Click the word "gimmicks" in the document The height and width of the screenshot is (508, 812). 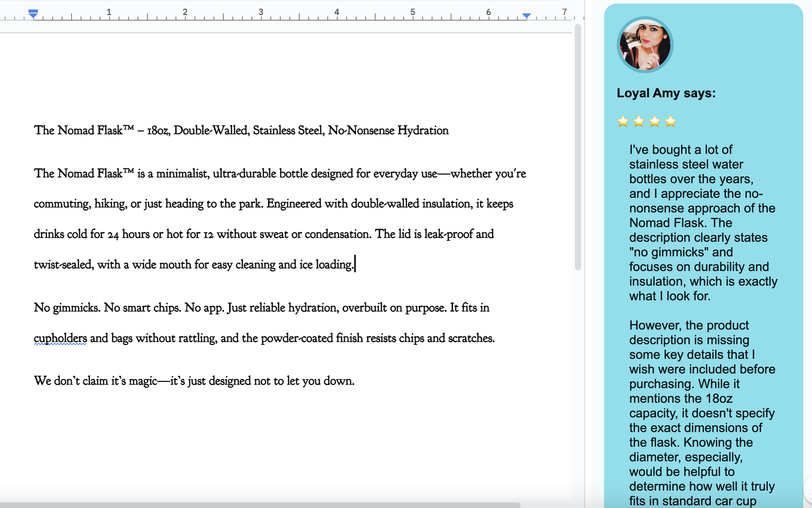76,308
